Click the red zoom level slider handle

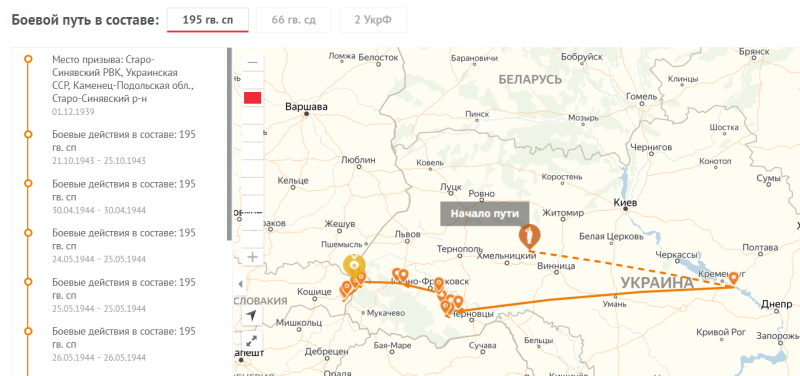(253, 98)
